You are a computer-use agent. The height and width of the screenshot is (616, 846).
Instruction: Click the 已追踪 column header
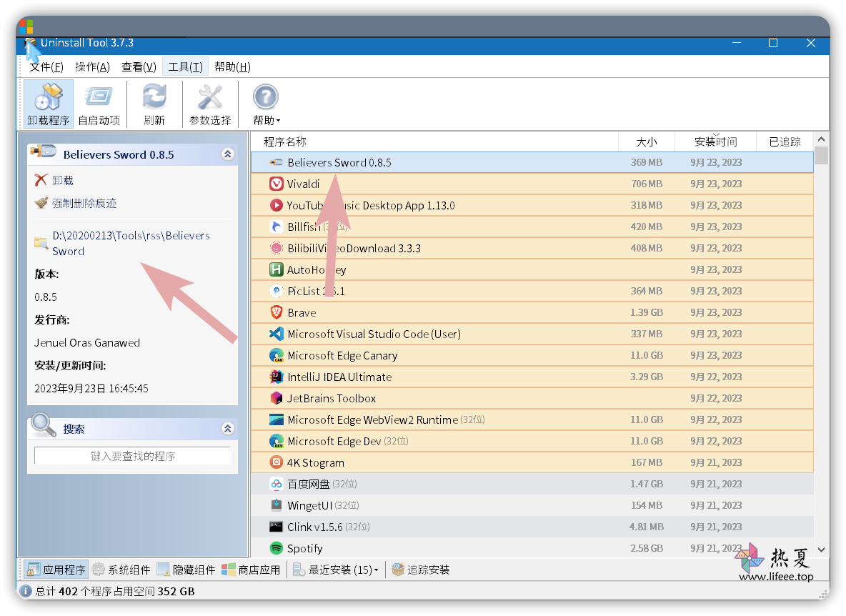point(785,142)
